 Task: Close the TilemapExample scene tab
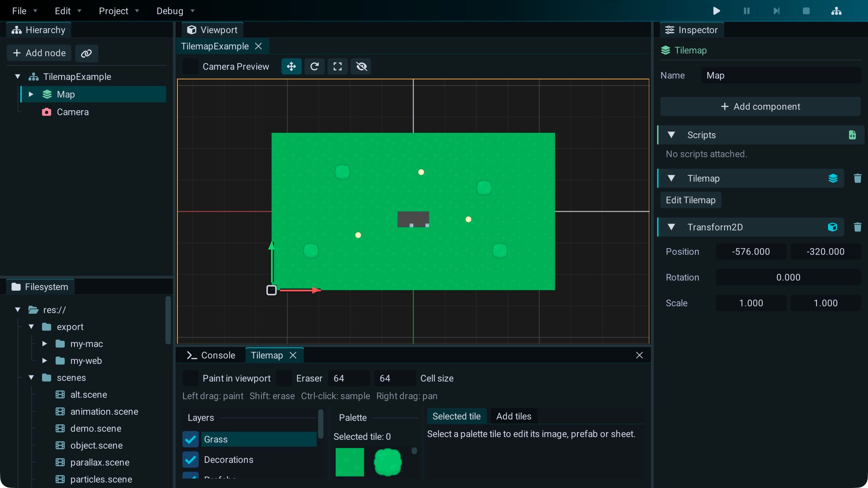tap(258, 46)
